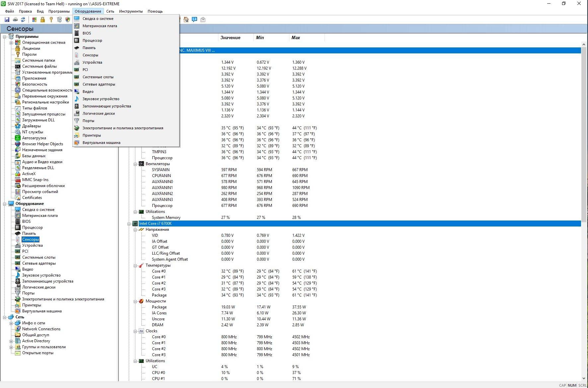Click the Windows-logo toolbar icon
This screenshot has height=388, width=588.
tap(35, 20)
